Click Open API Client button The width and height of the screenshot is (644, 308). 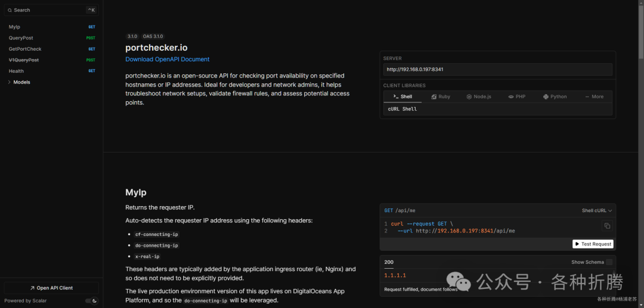click(x=51, y=288)
